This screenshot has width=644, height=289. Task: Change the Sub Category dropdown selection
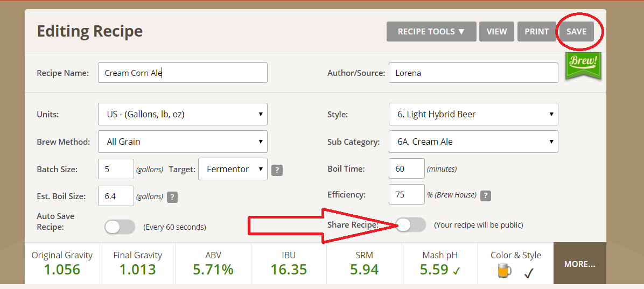coord(473,142)
